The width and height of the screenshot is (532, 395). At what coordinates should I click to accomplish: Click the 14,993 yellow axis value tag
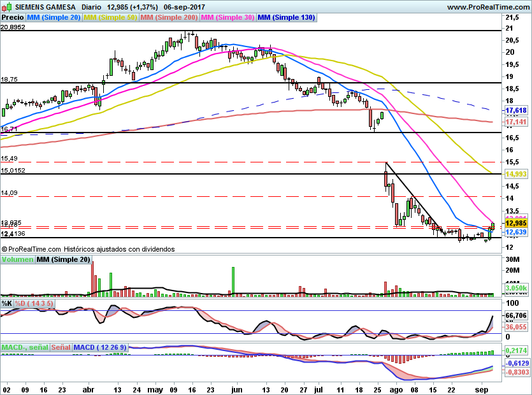(x=516, y=174)
